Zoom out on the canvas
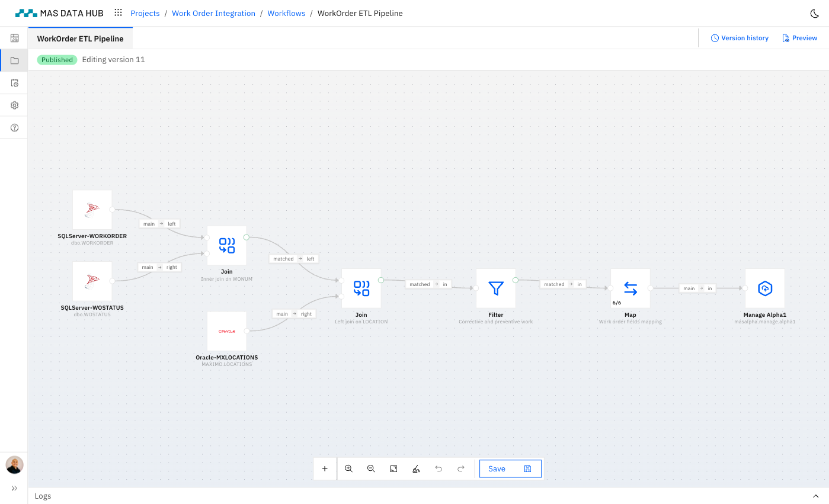 pyautogui.click(x=371, y=468)
